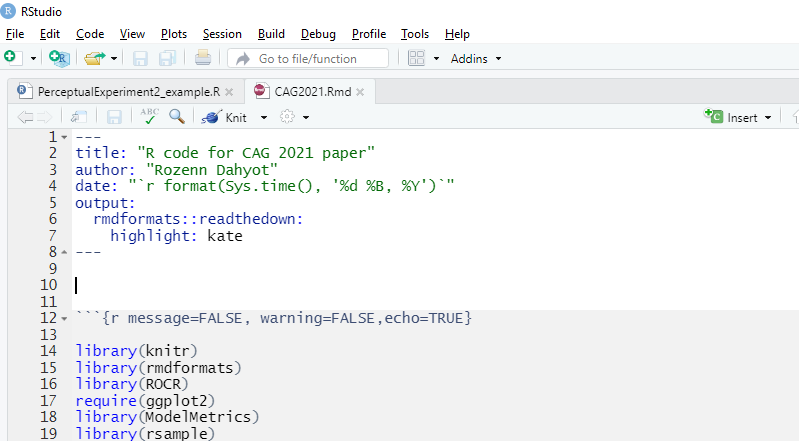Screen dimensions: 799x441
Task: Run ABC spell check
Action: coord(150,116)
